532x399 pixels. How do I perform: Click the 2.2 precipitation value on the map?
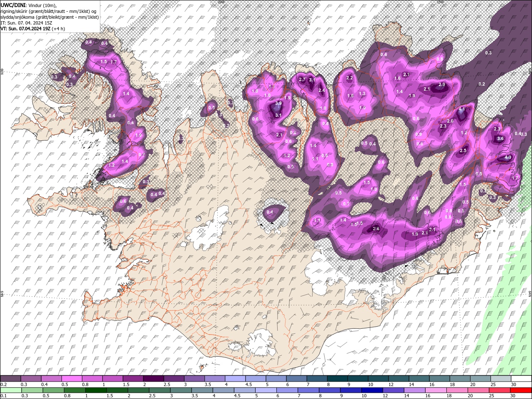pyautogui.click(x=350, y=78)
